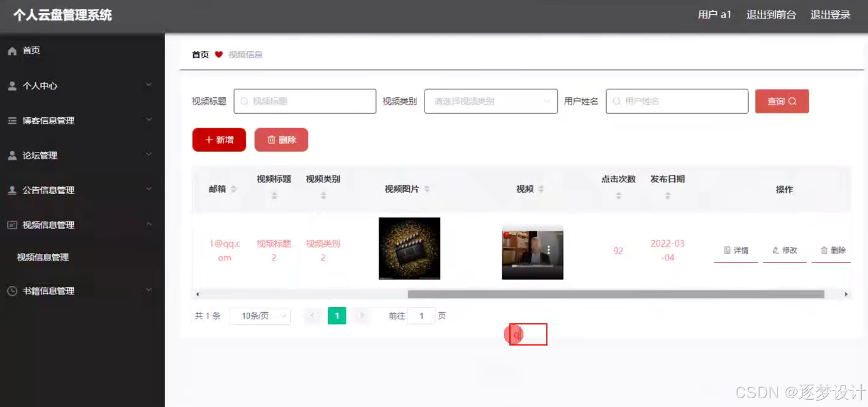Focus the 用户姓名 search input

677,101
